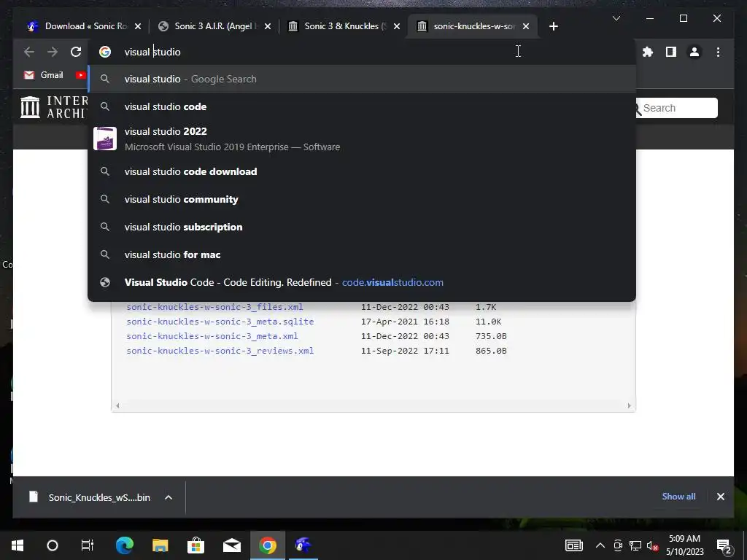Click the Chrome taskbar icon

[267, 545]
